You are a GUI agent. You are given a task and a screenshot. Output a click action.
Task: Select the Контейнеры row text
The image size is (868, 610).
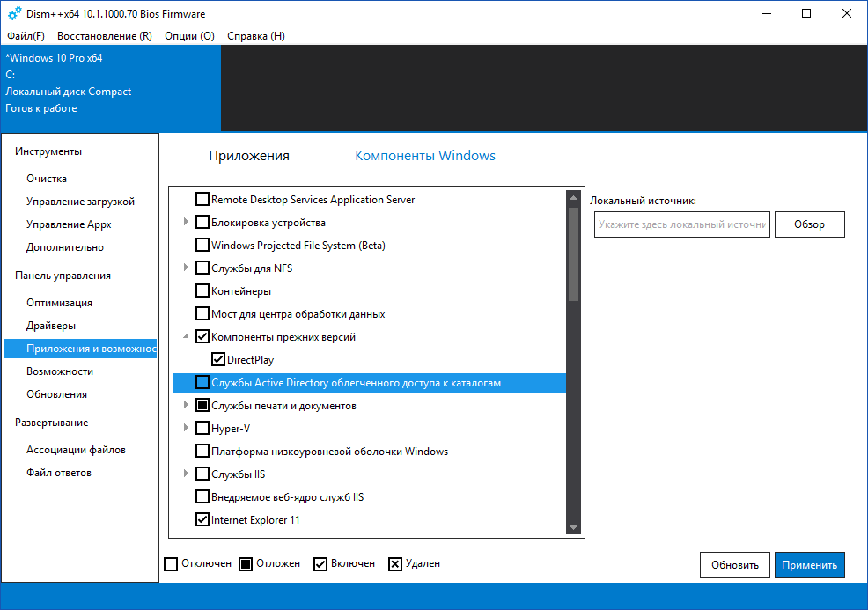tap(241, 291)
